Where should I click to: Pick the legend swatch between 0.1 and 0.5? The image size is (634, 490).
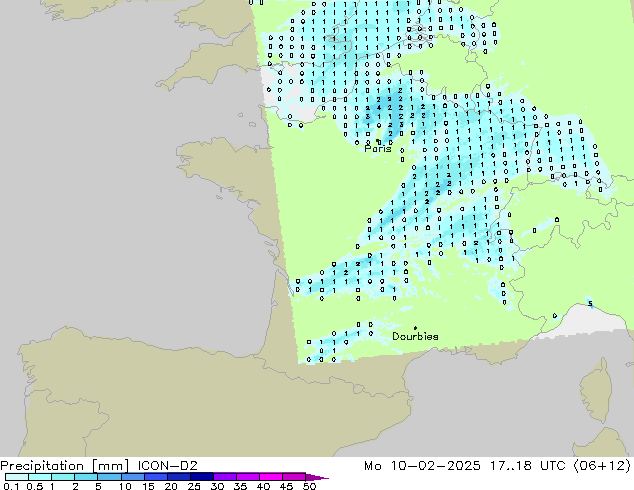tap(17, 477)
